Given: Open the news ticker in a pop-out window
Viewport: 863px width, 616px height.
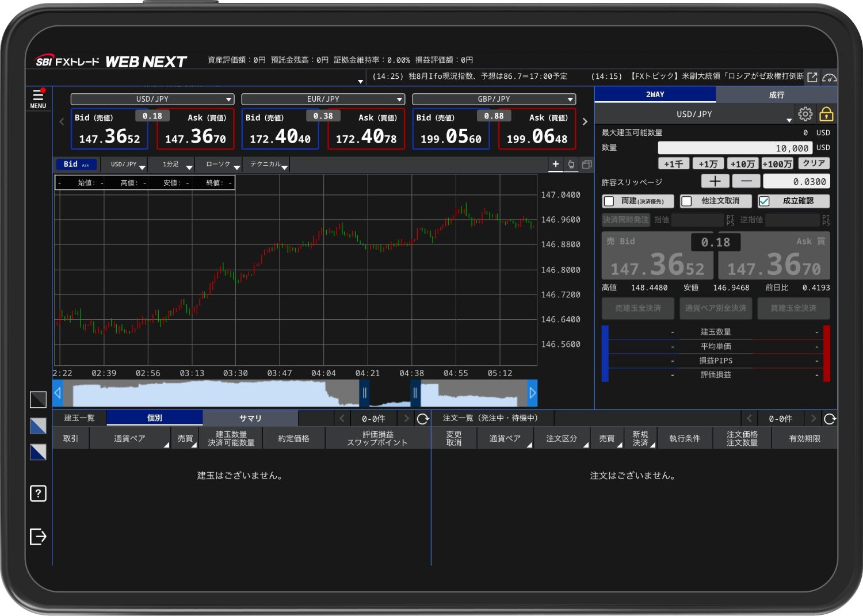Looking at the screenshot, I should (x=812, y=77).
